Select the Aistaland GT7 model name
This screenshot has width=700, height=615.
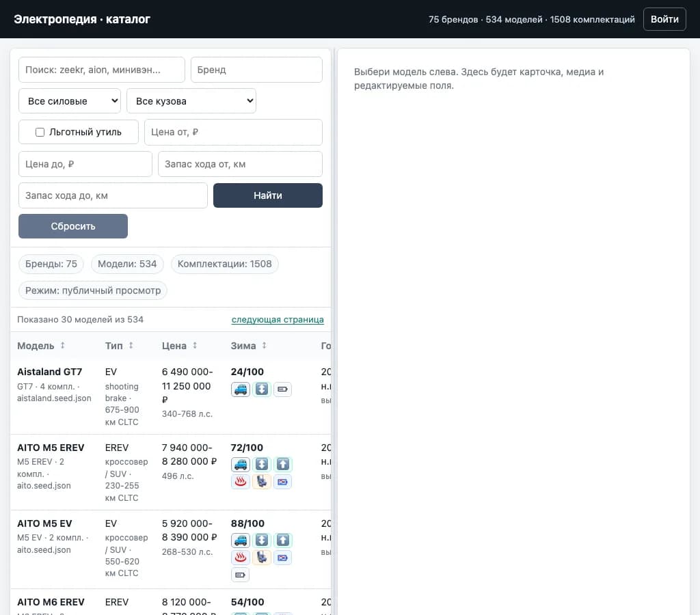coord(49,372)
